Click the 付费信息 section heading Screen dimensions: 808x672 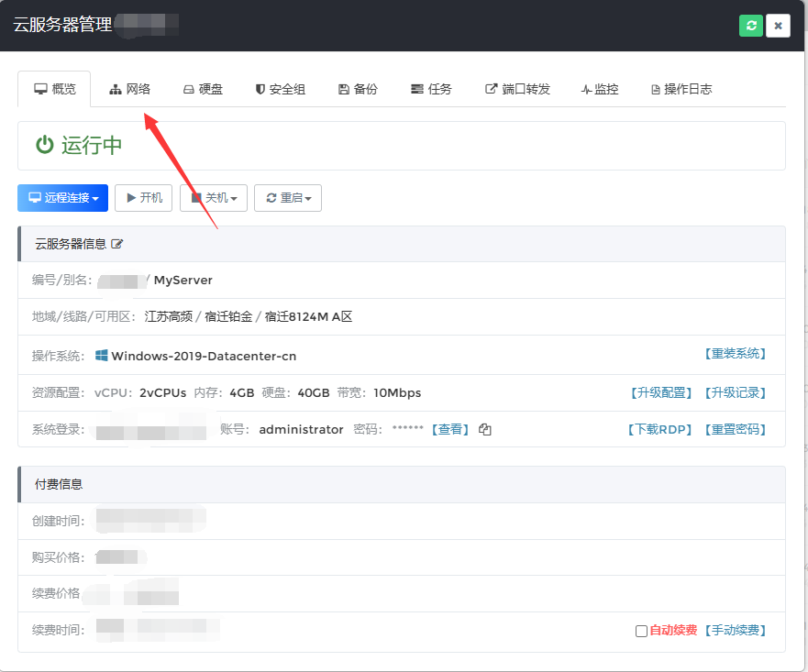[59, 484]
